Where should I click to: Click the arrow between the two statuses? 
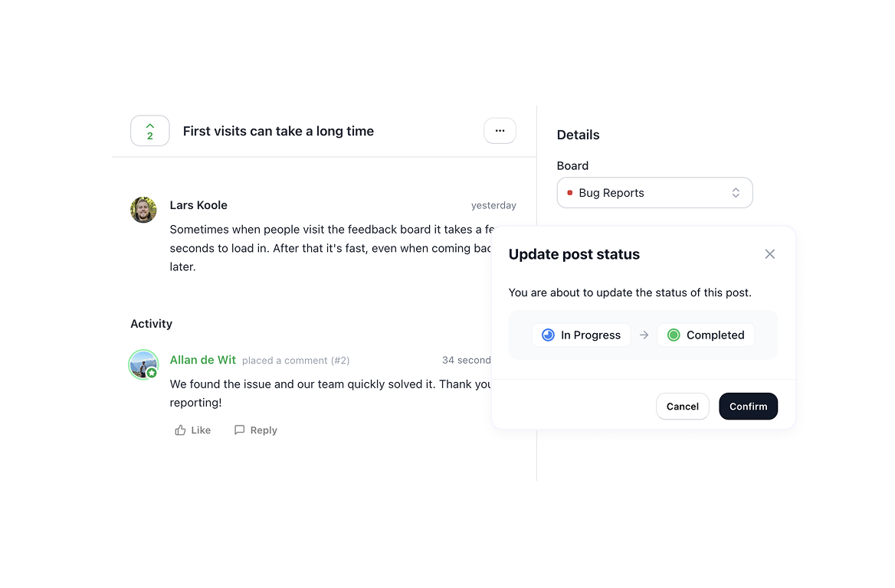[x=644, y=335]
